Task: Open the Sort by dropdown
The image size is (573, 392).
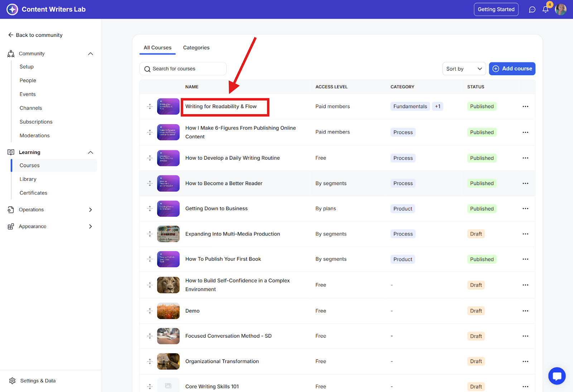Action: pos(464,69)
